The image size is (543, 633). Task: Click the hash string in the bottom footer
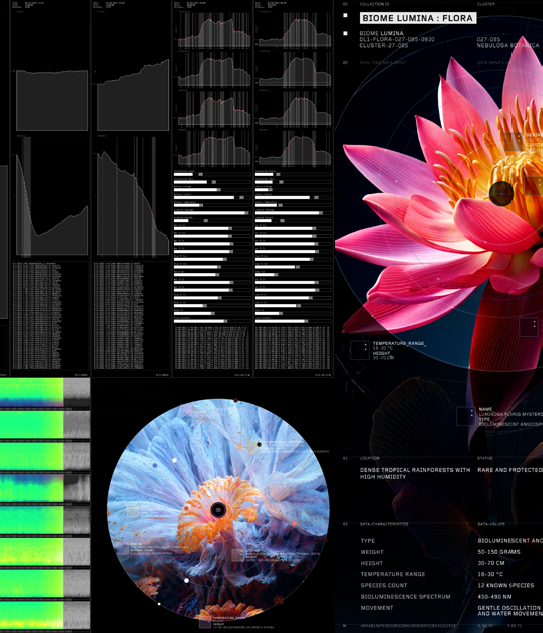(408, 626)
